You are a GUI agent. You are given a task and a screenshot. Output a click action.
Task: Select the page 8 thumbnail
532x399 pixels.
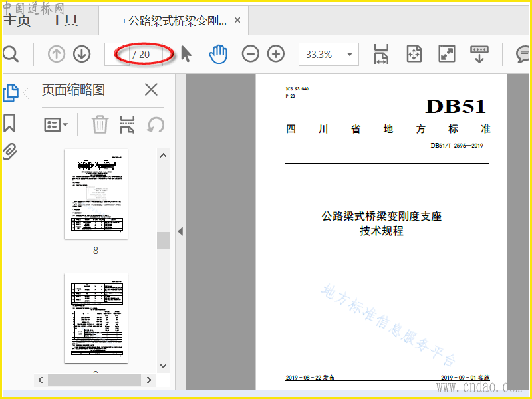[x=96, y=194]
